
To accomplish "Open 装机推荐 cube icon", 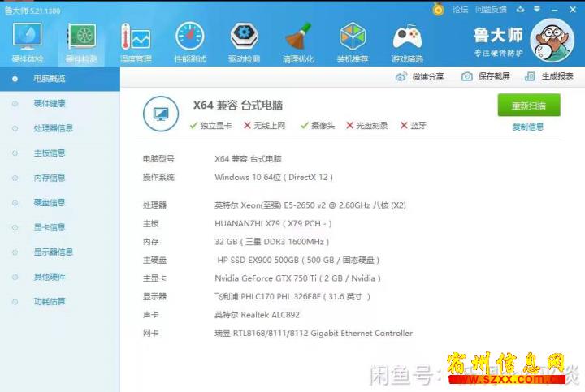I will 353,42.
